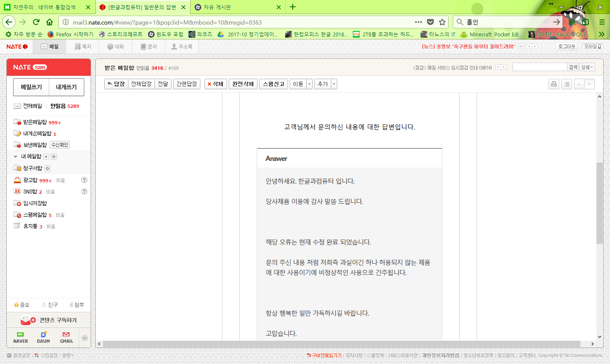Click 수신확인 button
The width and height of the screenshot is (610, 364).
click(60, 145)
